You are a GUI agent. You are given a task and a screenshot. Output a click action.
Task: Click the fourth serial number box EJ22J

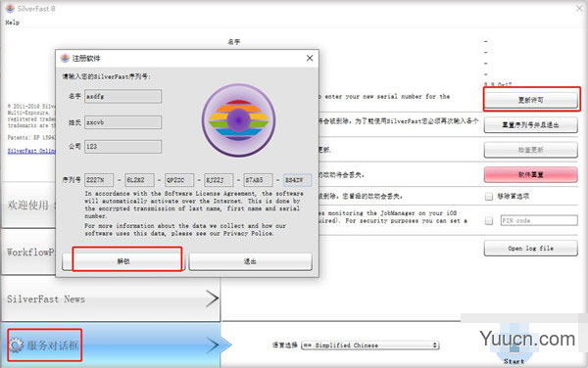(219, 180)
